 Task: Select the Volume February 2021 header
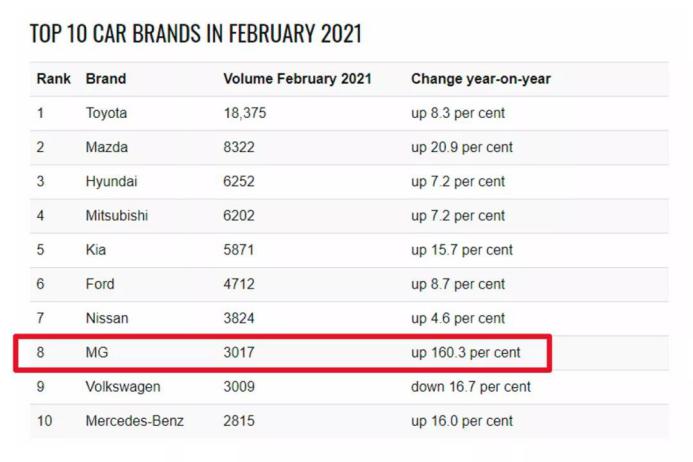(x=295, y=79)
